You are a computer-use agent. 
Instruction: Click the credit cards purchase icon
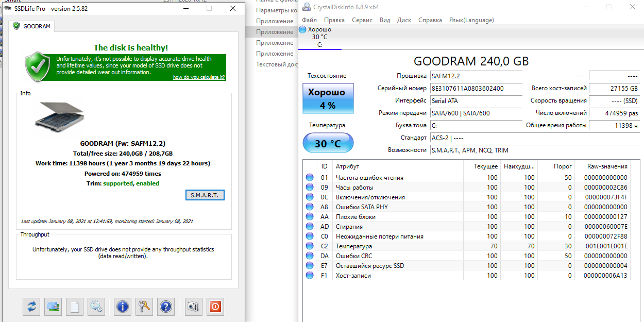click(x=53, y=307)
